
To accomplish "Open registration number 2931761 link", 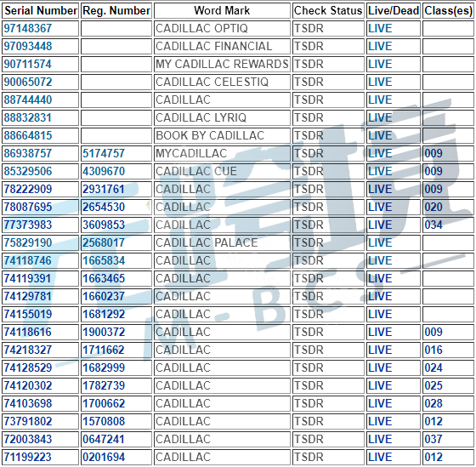I will click(x=104, y=190).
